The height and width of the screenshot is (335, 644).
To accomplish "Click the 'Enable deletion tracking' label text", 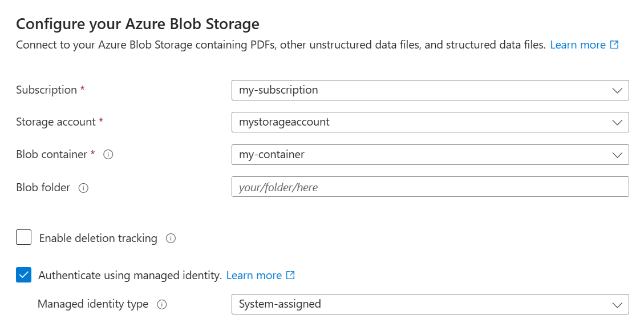I will 98,239.
